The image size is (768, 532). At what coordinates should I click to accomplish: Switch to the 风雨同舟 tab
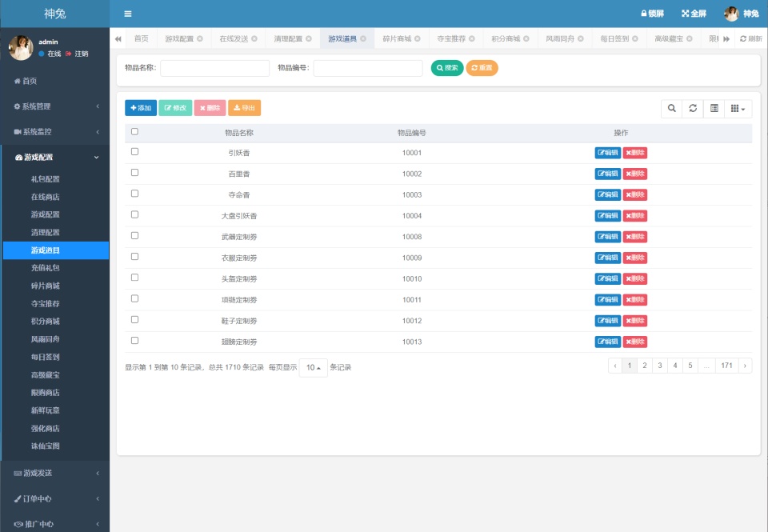point(560,38)
